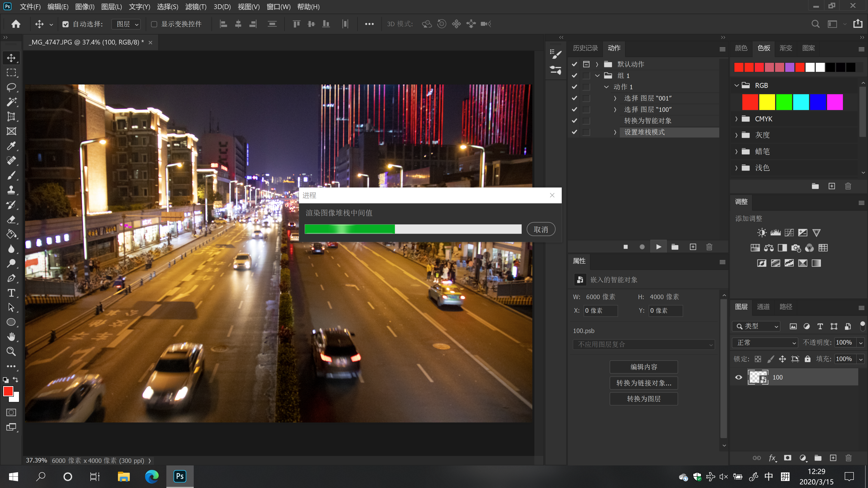The width and height of the screenshot is (868, 488).
Task: Toggle checkmark for Group 1 action set
Action: pos(575,75)
